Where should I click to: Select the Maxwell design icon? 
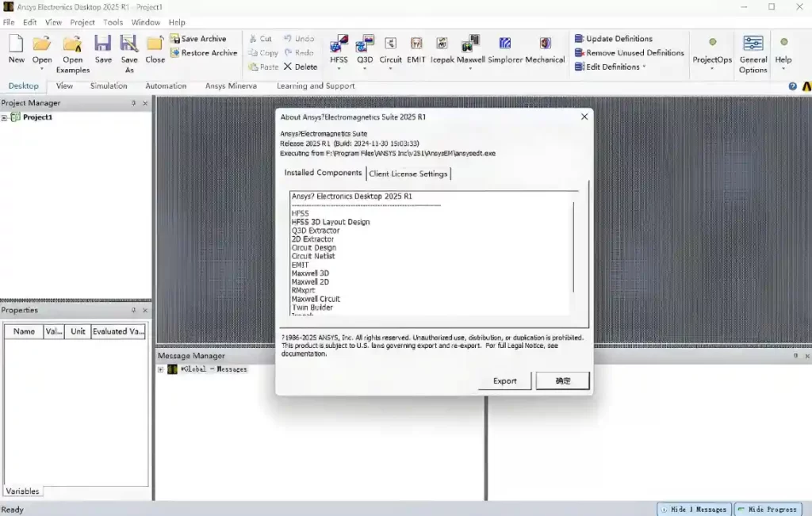tap(470, 44)
